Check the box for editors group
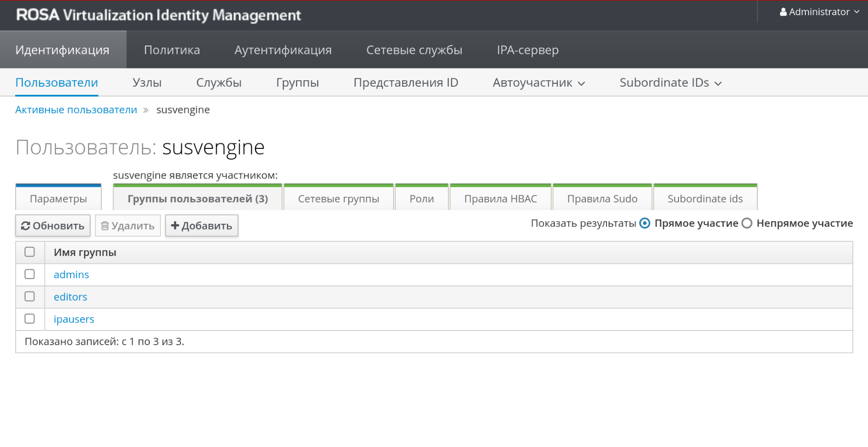This screenshot has height=447, width=868. [x=30, y=297]
